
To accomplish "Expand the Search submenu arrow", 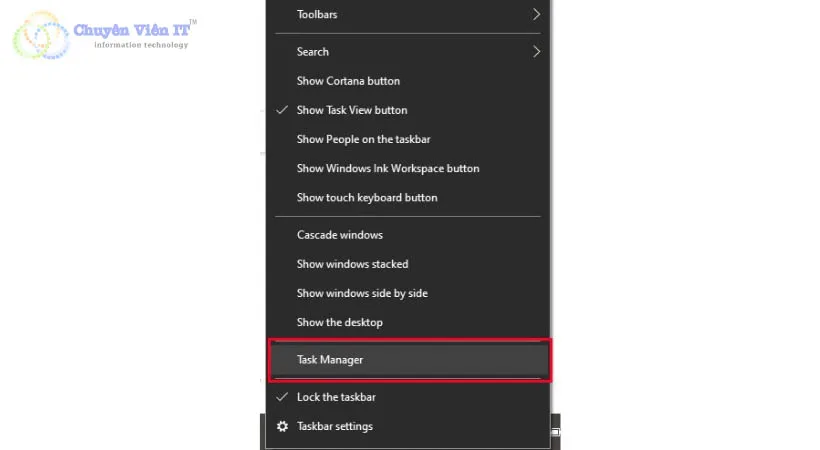I will 536,52.
